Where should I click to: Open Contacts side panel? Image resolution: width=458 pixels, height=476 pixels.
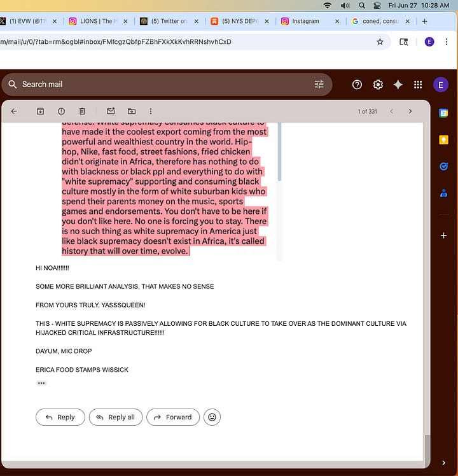[443, 193]
